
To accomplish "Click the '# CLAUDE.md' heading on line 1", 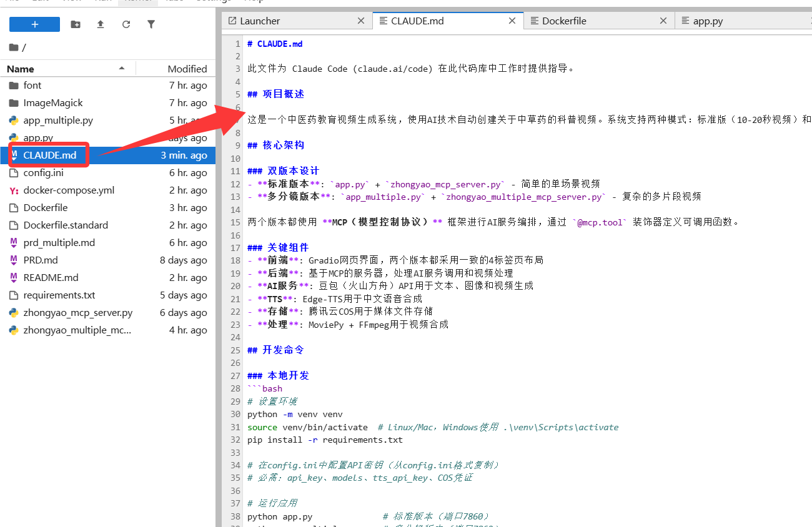I will pyautogui.click(x=275, y=44).
